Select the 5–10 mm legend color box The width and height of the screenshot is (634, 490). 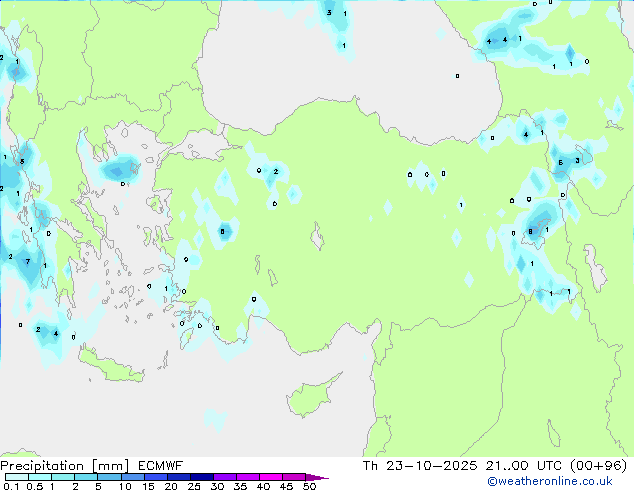tap(109, 477)
